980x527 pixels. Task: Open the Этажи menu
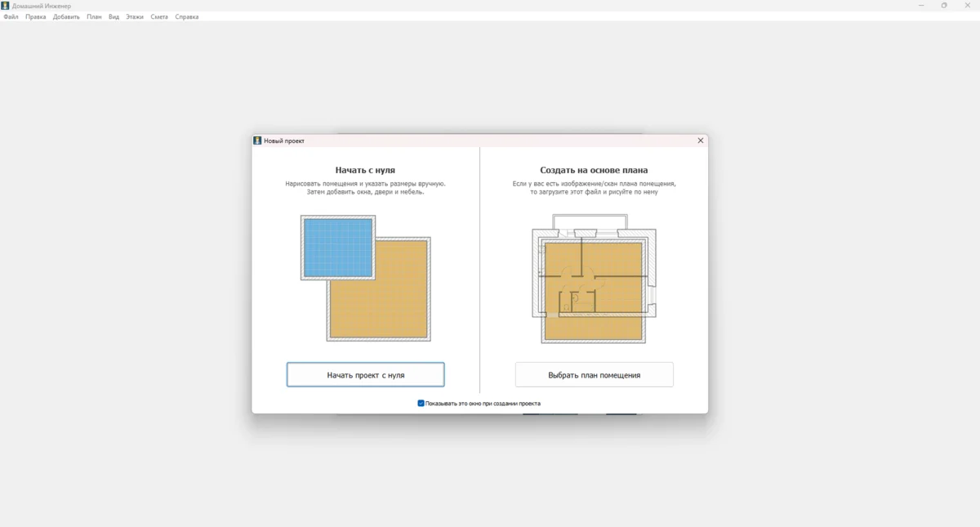135,16
